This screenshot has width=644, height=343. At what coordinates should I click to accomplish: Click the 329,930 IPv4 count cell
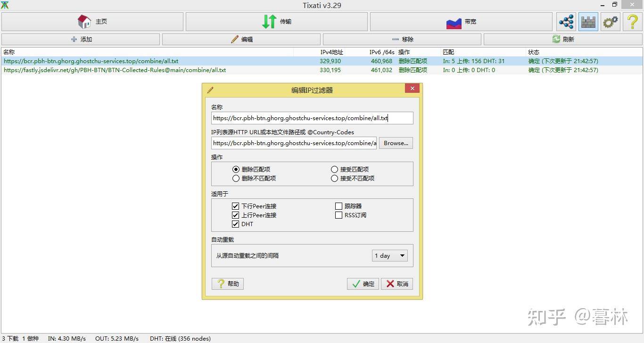[x=330, y=61]
